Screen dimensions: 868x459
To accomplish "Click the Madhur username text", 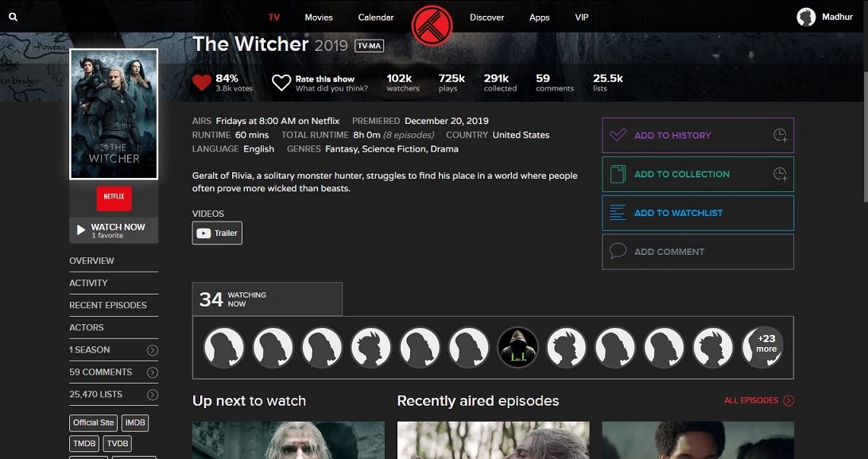I will point(837,17).
